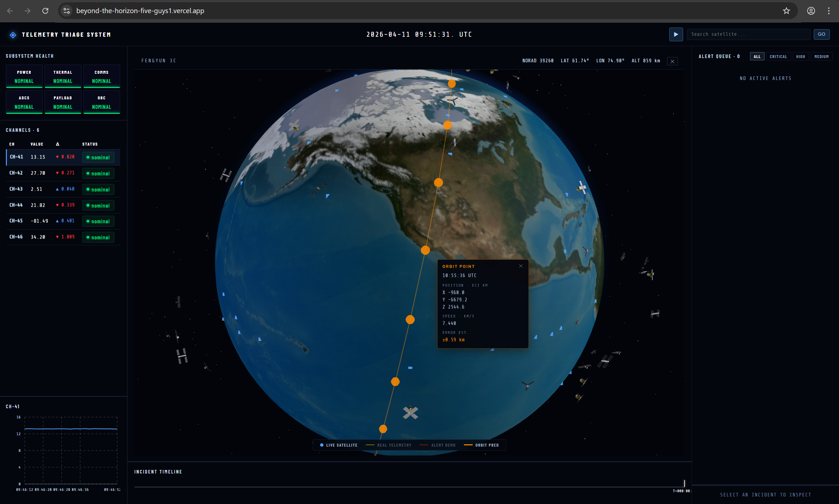The image size is (839, 504).
Task: Open the browser profile icon
Action: pos(811,11)
